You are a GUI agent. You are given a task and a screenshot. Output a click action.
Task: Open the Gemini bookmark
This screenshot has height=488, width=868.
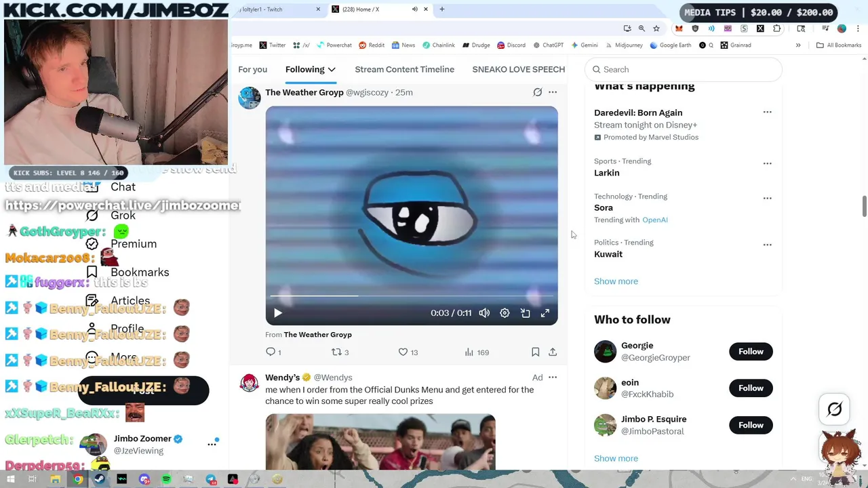pos(585,45)
